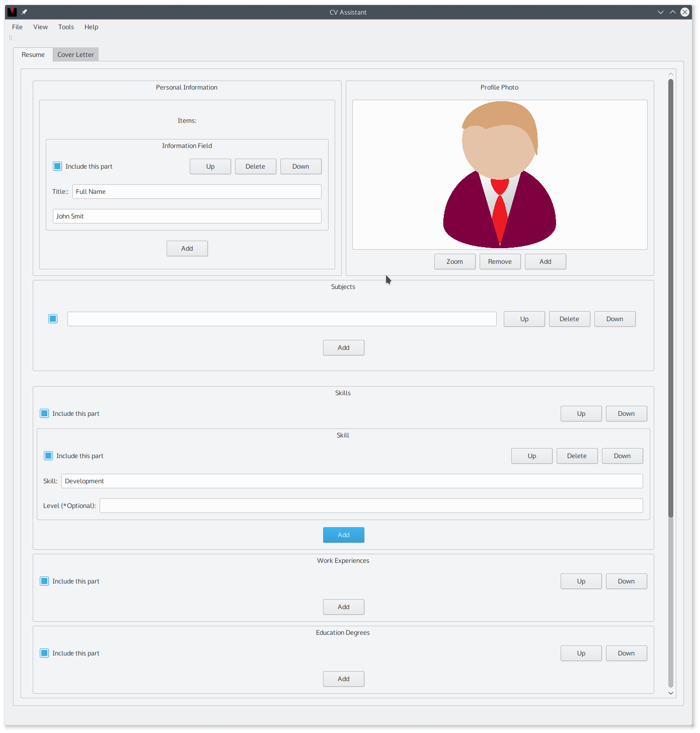Move Information Field down
The width and height of the screenshot is (700, 733).
point(301,167)
